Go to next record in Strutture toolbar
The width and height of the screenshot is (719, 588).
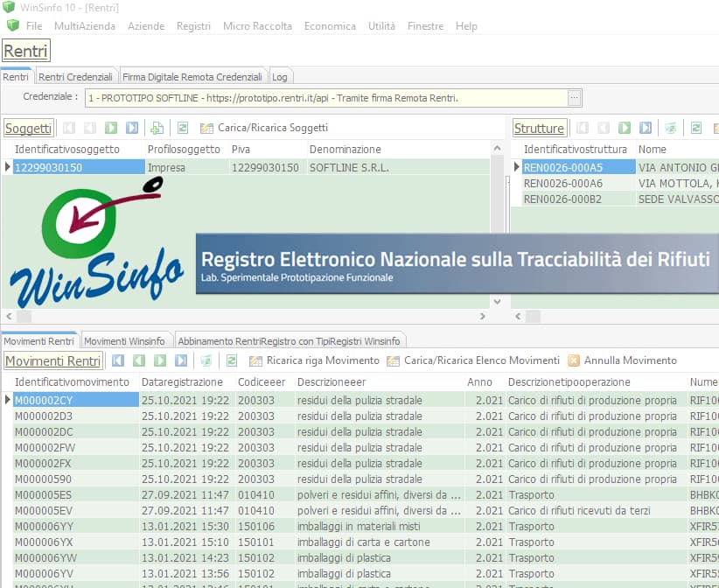tap(625, 128)
